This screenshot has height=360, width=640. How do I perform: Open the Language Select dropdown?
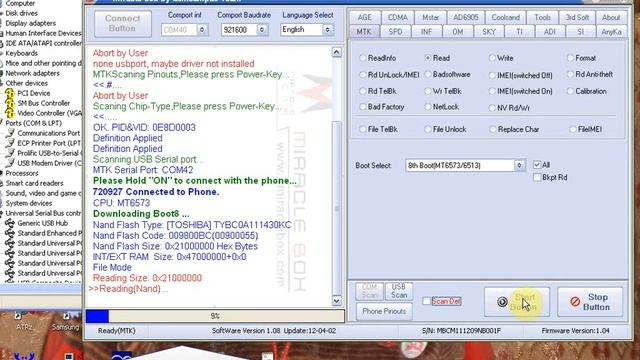pyautogui.click(x=327, y=30)
